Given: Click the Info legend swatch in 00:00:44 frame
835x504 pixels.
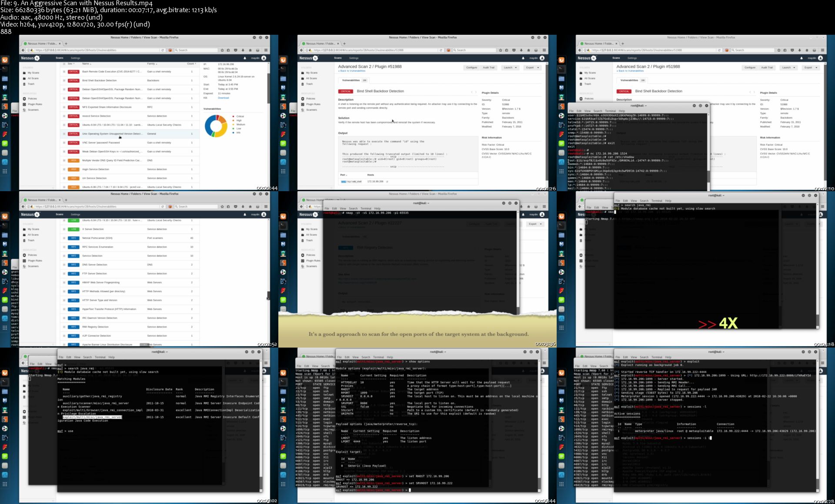Looking at the screenshot, I should click(x=234, y=133).
